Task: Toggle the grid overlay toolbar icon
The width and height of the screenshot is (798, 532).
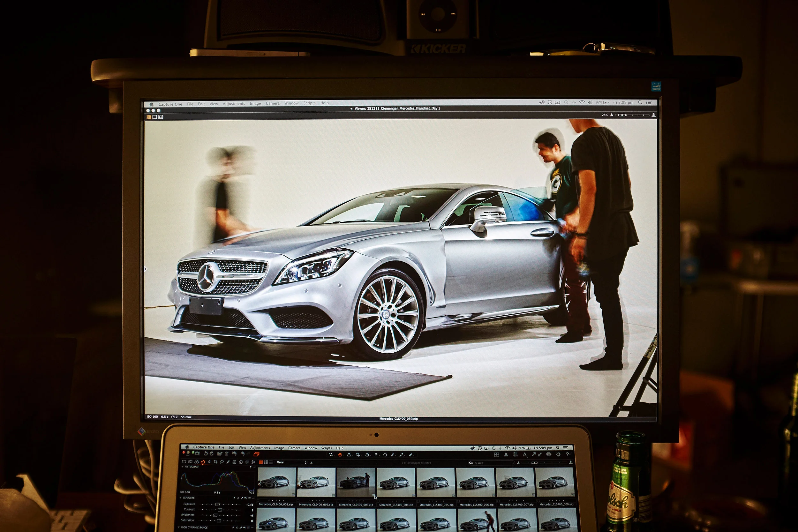Action: (516, 455)
